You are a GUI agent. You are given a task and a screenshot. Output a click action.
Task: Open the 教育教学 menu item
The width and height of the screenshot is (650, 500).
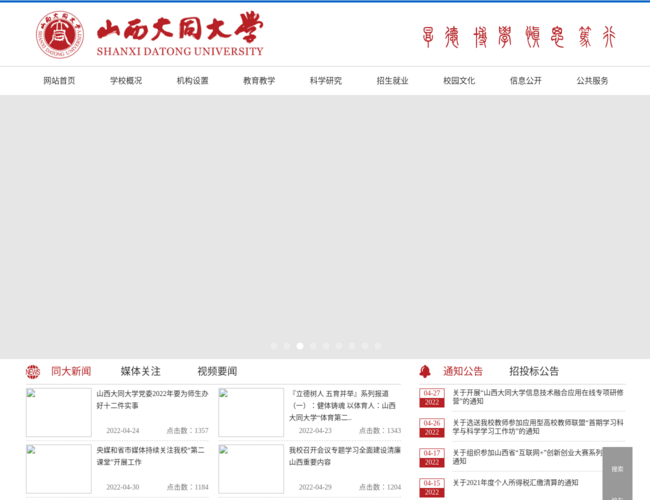click(259, 81)
